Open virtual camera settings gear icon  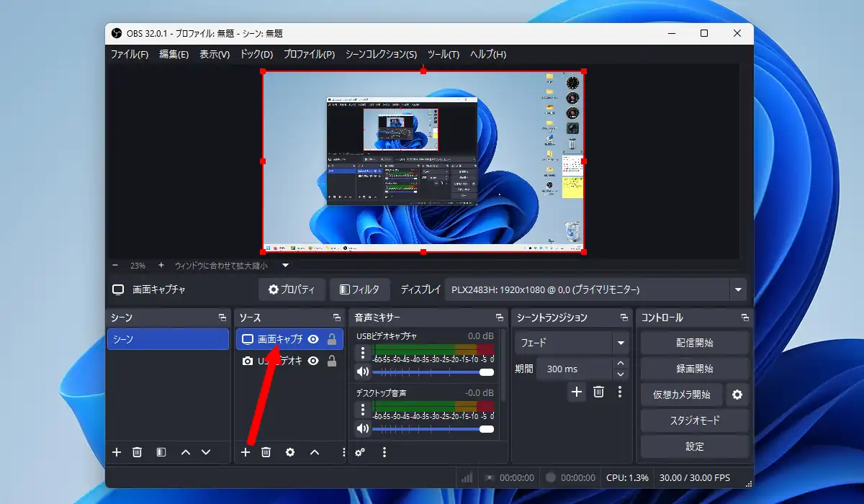737,395
